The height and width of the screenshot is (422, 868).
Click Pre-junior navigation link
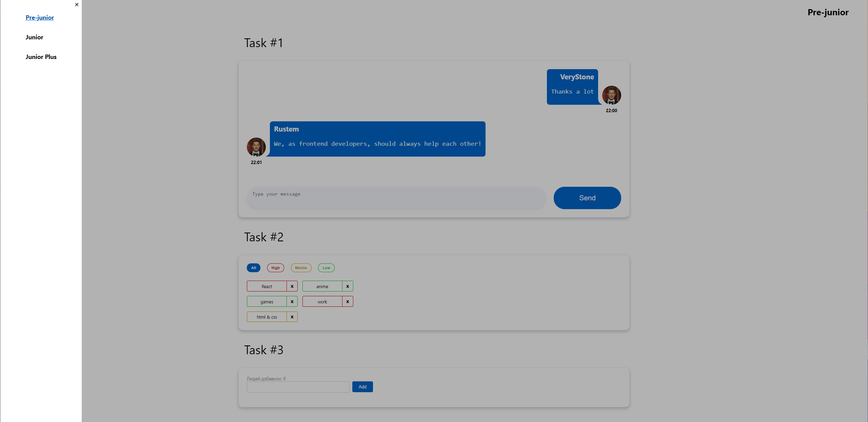tap(40, 17)
